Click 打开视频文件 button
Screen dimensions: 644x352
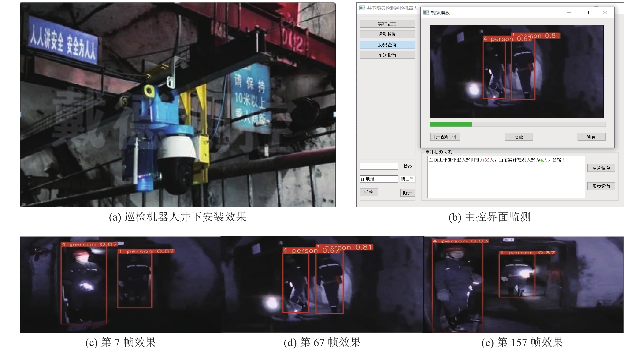coord(445,137)
